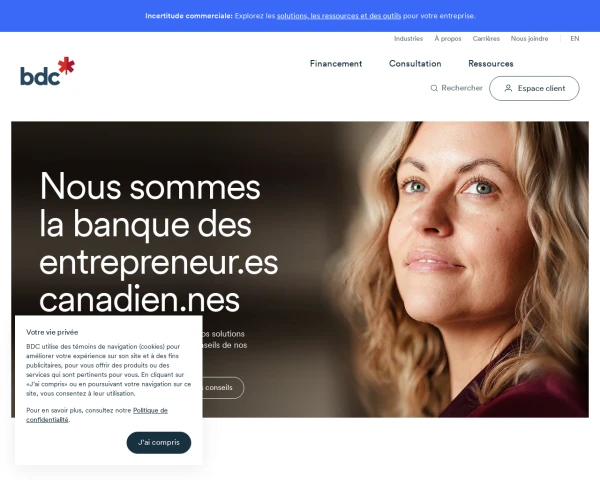Click the partially hidden conseils button

[223, 388]
